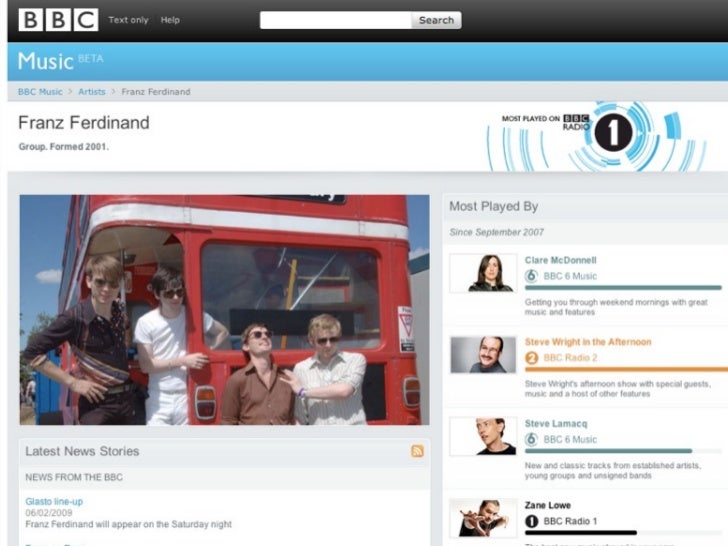Open Clare McDonnell presenter link

click(560, 260)
